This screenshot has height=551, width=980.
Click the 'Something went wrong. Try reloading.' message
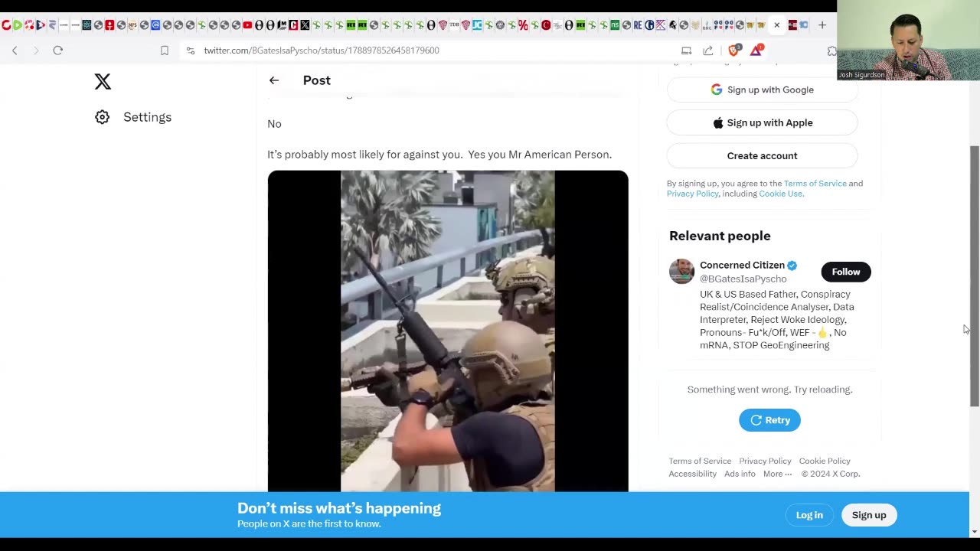click(769, 390)
